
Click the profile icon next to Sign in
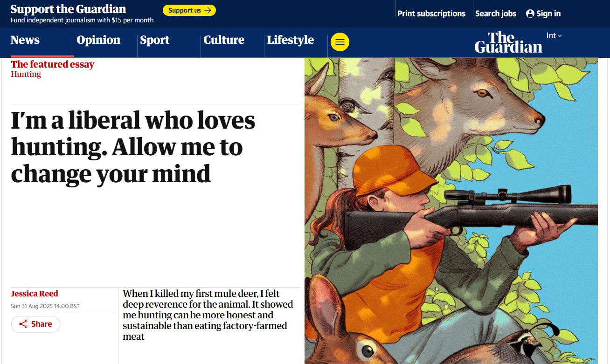pyautogui.click(x=530, y=14)
